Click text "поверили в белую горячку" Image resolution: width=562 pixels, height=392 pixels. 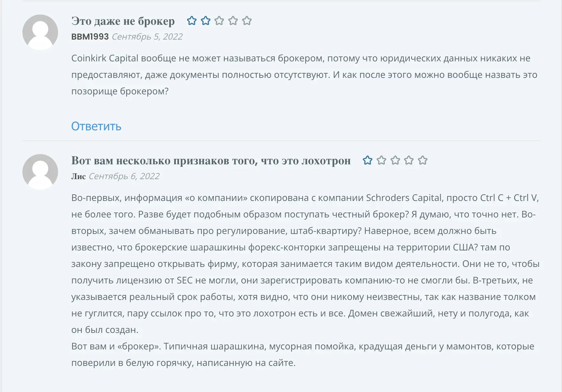click(133, 363)
